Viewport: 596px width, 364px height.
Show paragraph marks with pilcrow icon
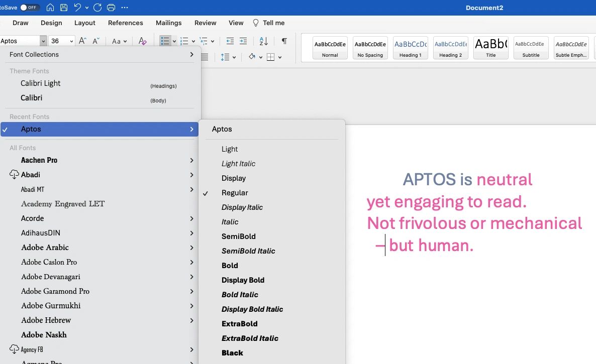tap(284, 41)
